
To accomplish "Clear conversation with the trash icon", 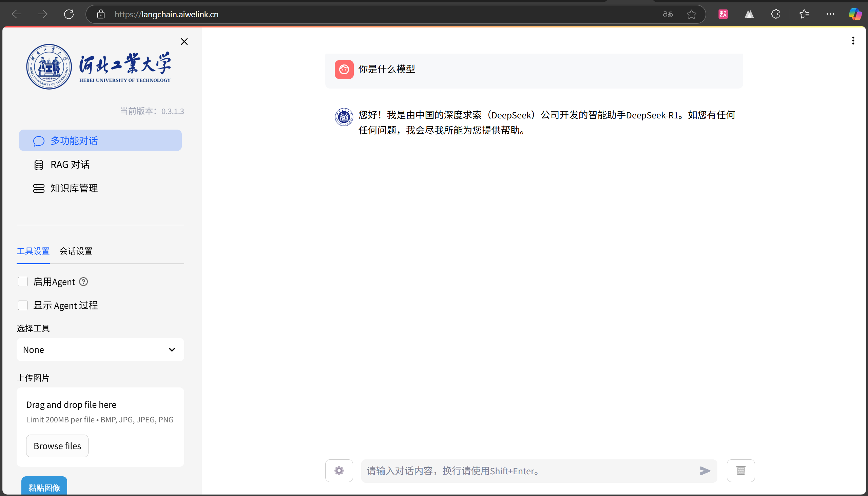I will pos(741,471).
